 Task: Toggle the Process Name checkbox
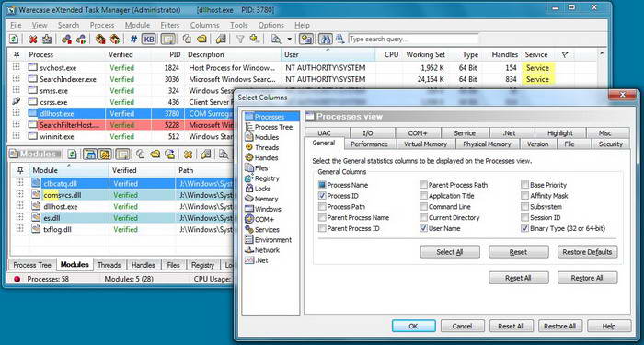click(322, 185)
